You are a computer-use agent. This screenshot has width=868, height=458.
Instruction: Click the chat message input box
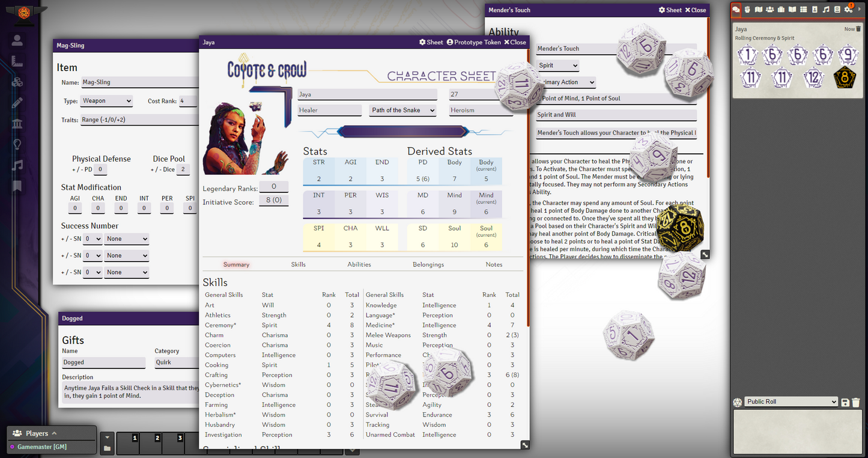(797, 431)
